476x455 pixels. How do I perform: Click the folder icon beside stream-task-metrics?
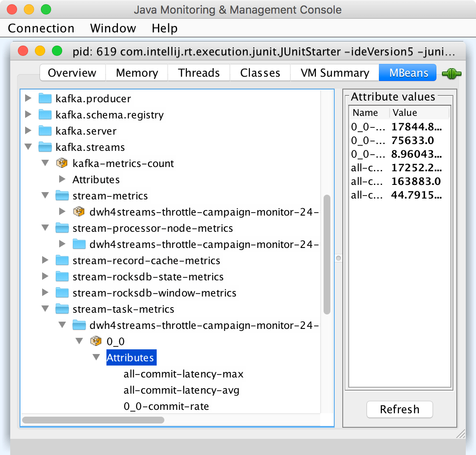click(x=62, y=309)
